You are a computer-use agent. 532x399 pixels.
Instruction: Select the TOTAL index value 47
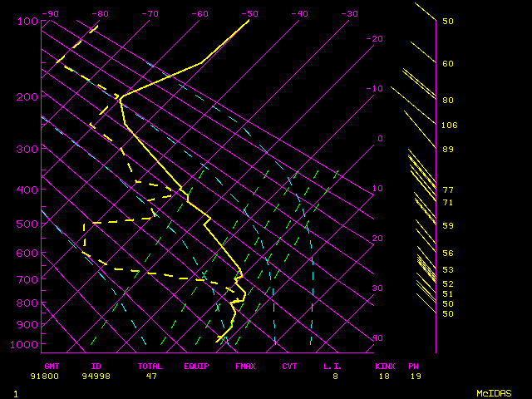pos(150,377)
